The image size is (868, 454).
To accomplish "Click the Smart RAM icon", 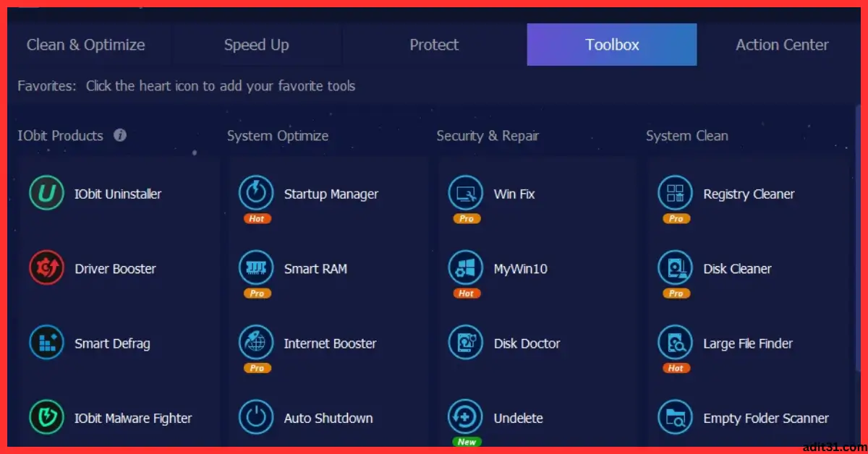I will (256, 267).
